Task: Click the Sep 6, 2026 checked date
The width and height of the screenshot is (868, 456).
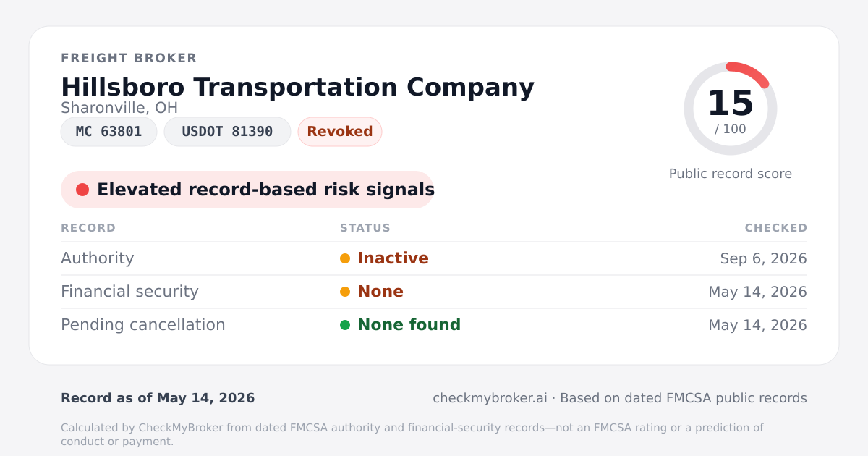Action: [764, 258]
